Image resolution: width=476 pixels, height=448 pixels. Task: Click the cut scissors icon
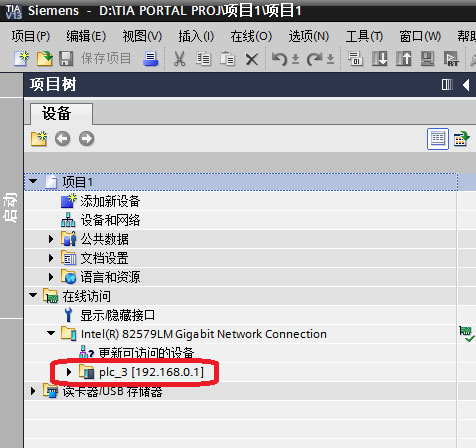tap(179, 59)
